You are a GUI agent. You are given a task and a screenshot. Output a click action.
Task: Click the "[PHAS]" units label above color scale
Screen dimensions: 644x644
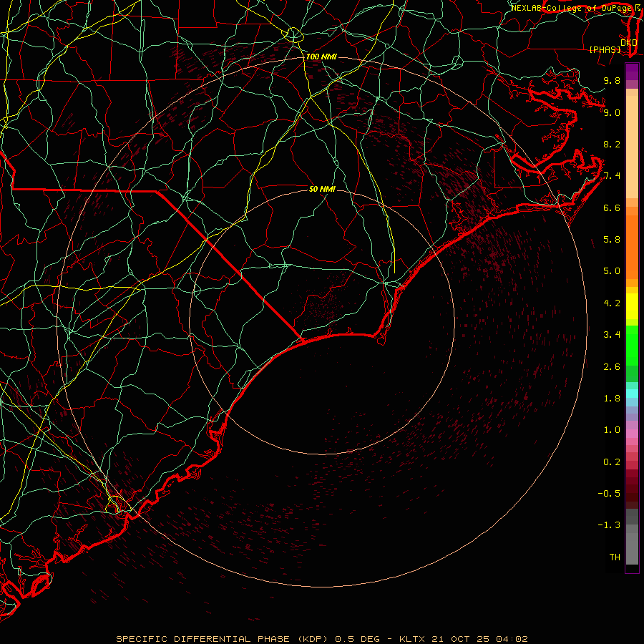(605, 49)
